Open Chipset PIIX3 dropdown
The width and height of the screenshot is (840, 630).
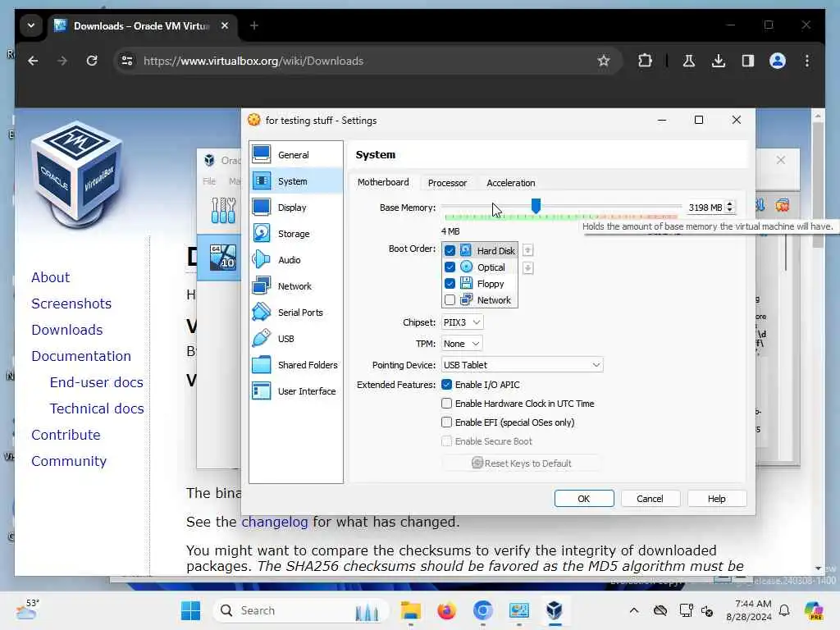coord(462,322)
